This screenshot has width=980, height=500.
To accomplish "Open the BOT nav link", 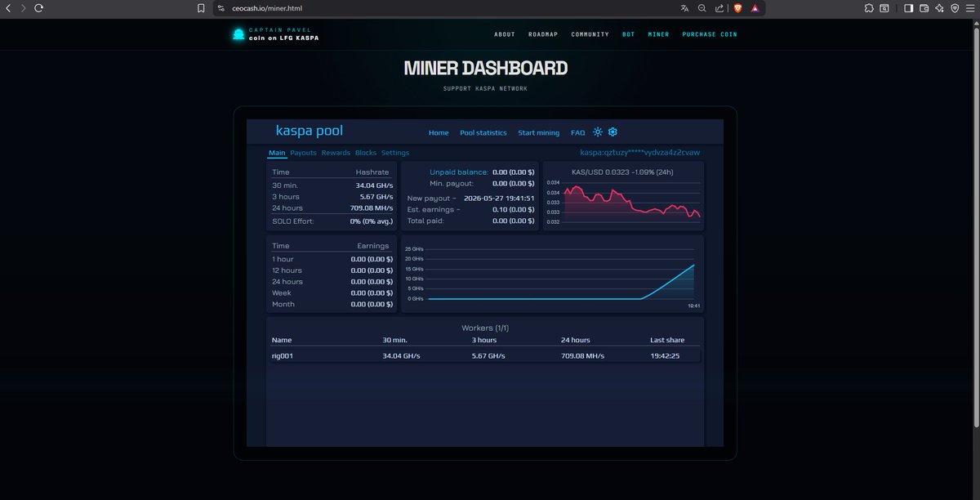I will coord(628,34).
